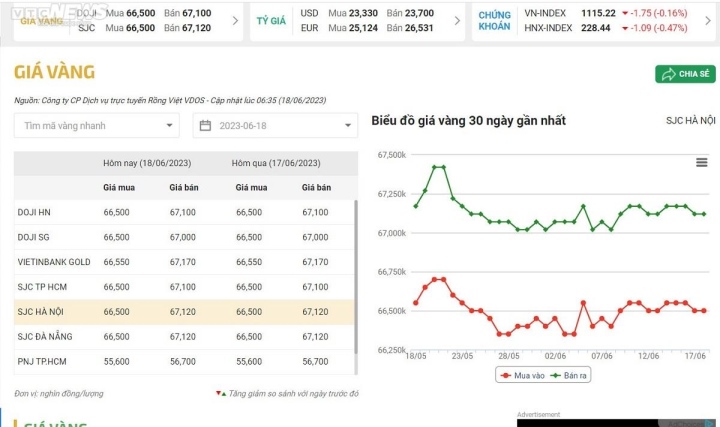Expand the CHỨNG KHOÁN stock index arrow
720x427 pixels.
pos(708,21)
